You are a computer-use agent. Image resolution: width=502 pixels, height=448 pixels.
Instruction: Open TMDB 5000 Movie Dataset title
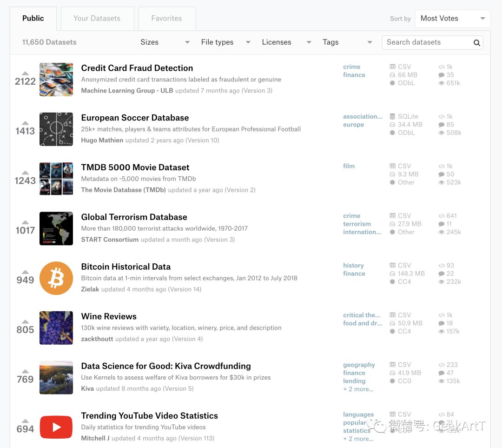point(135,167)
